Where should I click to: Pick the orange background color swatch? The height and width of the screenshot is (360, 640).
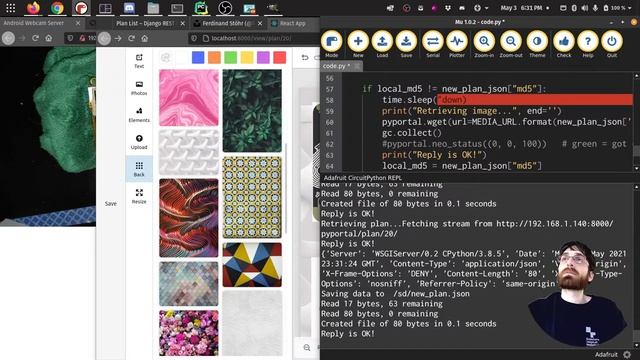pyautogui.click(x=214, y=58)
